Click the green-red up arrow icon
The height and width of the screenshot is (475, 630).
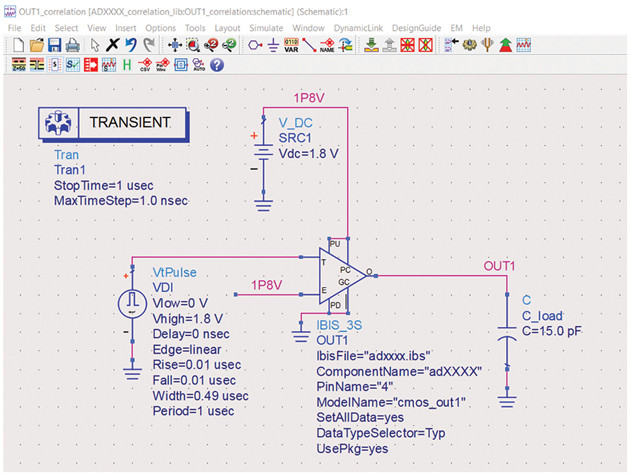click(x=505, y=45)
